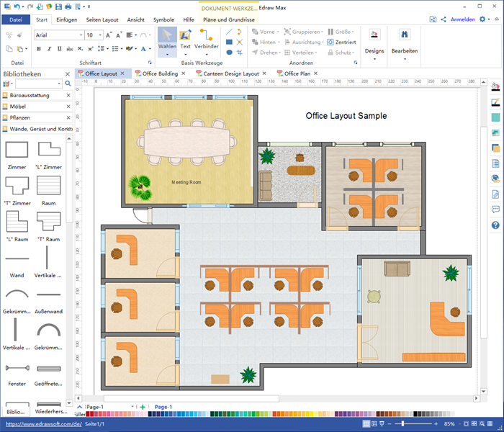This screenshot has height=432, width=504.
Task: Open the Einfügen ribbon tab
Action: point(66,20)
